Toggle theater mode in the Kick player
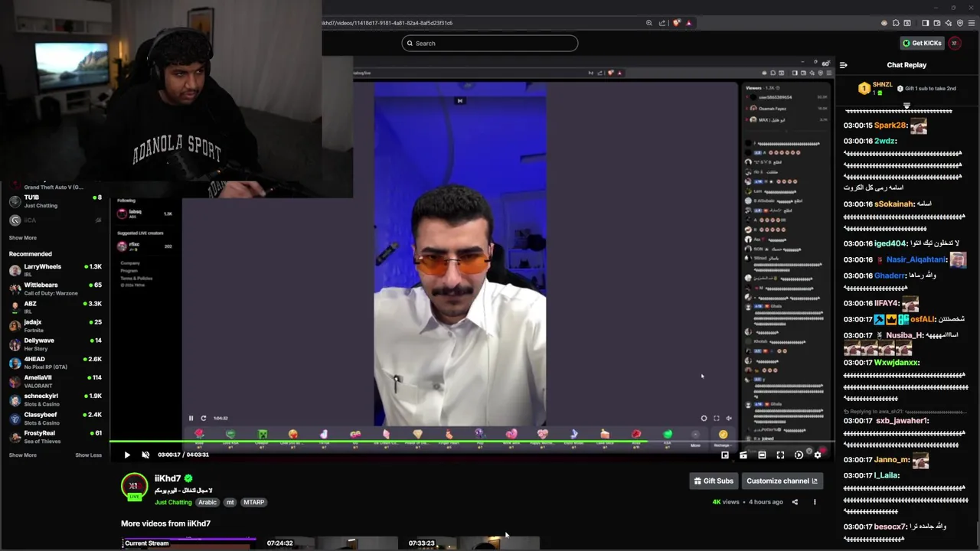 point(762,455)
